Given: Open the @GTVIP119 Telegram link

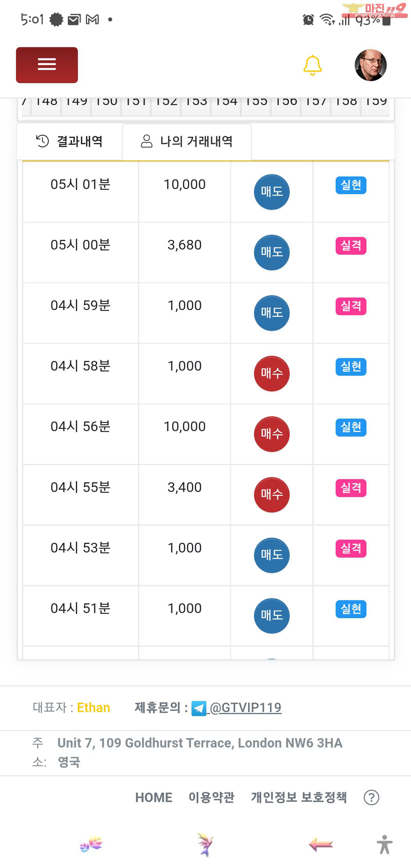Looking at the screenshot, I should (x=245, y=708).
